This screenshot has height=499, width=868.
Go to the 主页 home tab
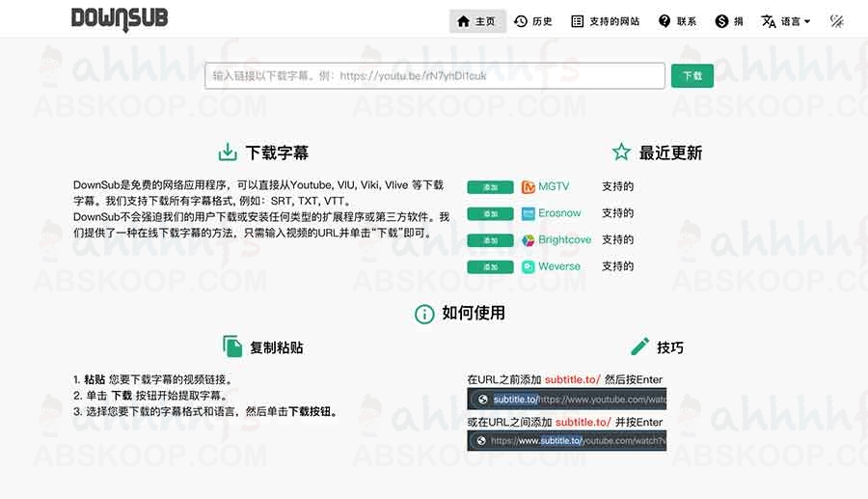point(477,21)
